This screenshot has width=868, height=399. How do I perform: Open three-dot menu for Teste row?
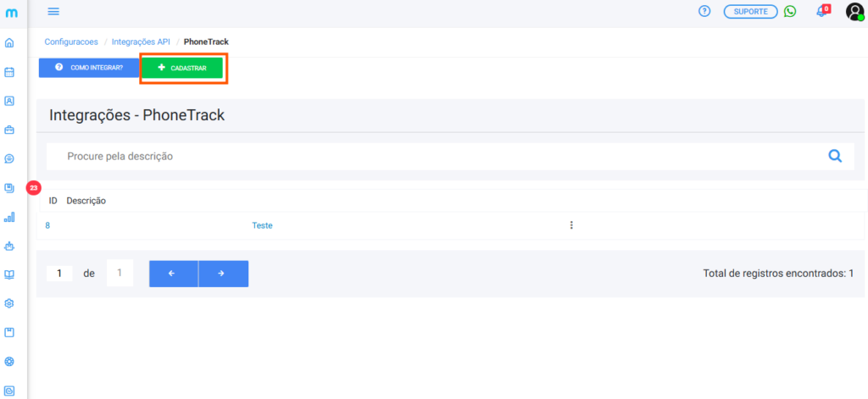(571, 225)
